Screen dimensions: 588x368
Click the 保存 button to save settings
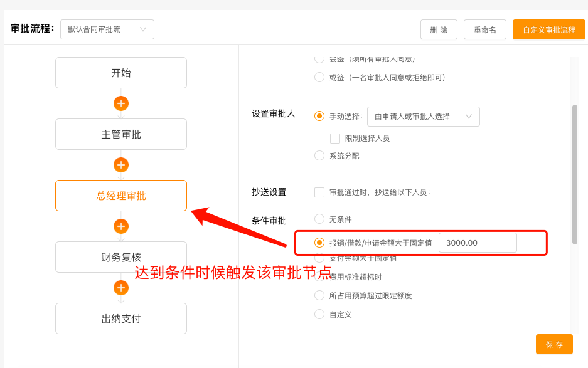[x=554, y=344]
